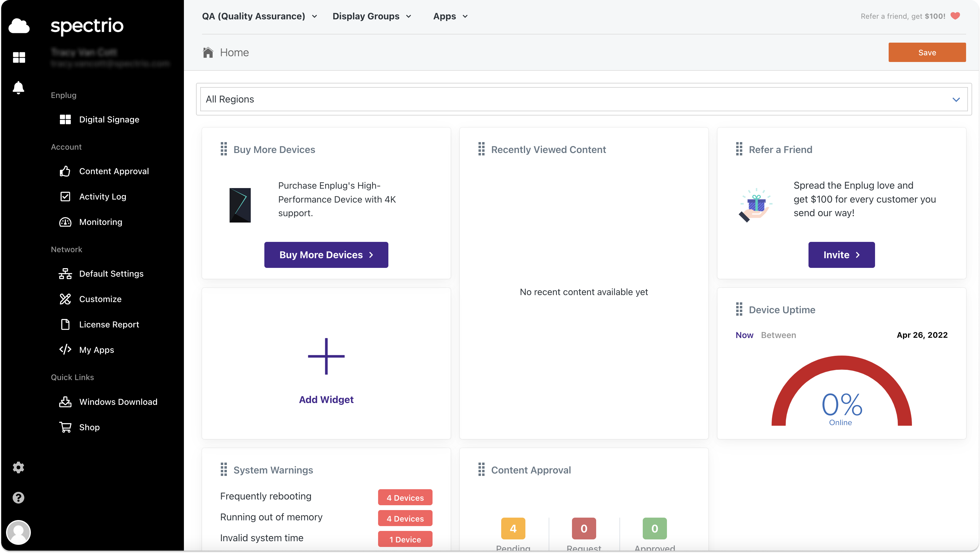Click the Digital Signage grid icon

point(65,119)
